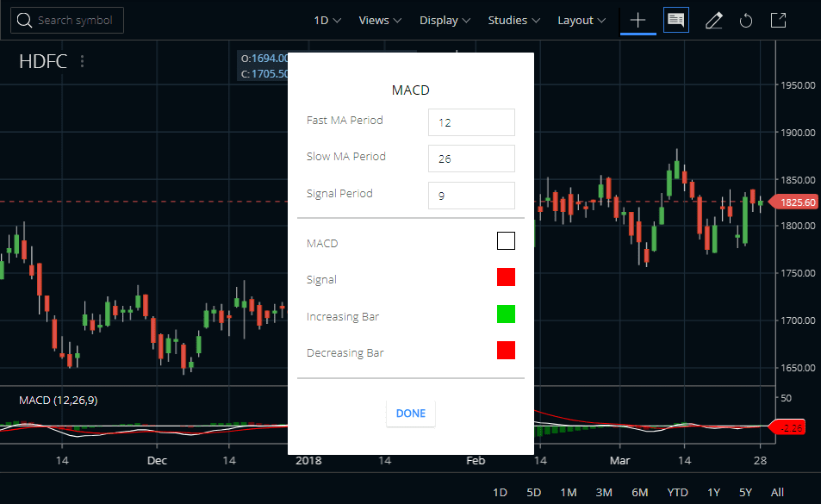
Task: Focus the Search symbol field
Action: click(x=67, y=21)
